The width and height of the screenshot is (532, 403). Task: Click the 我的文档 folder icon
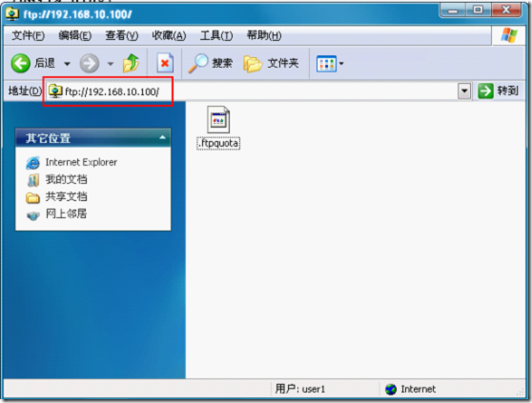pyautogui.click(x=33, y=180)
